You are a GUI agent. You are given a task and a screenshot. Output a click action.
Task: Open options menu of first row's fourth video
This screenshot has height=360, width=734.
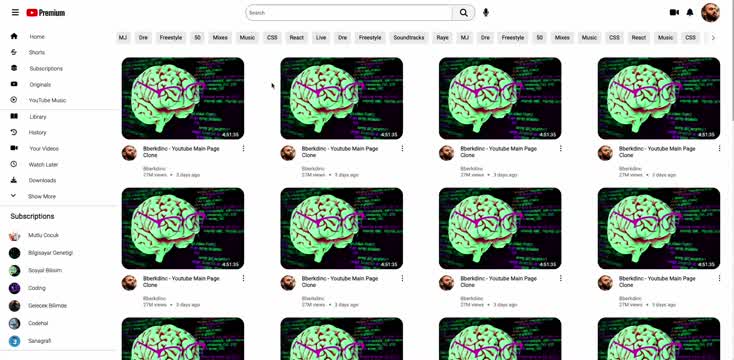(719, 148)
